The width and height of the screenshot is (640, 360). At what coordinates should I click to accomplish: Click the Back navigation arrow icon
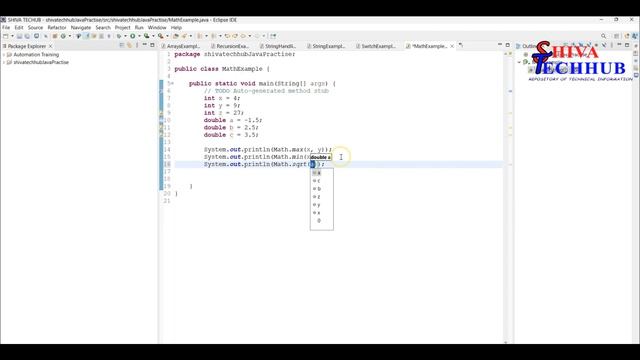pyautogui.click(x=243, y=36)
